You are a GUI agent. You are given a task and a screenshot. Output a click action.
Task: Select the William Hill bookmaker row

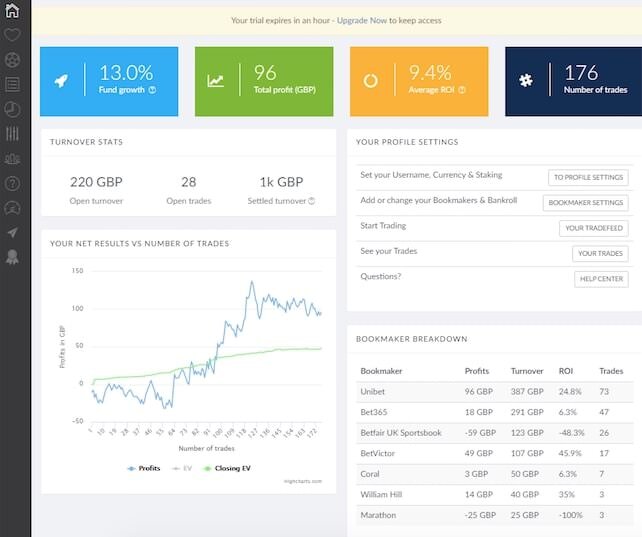495,494
